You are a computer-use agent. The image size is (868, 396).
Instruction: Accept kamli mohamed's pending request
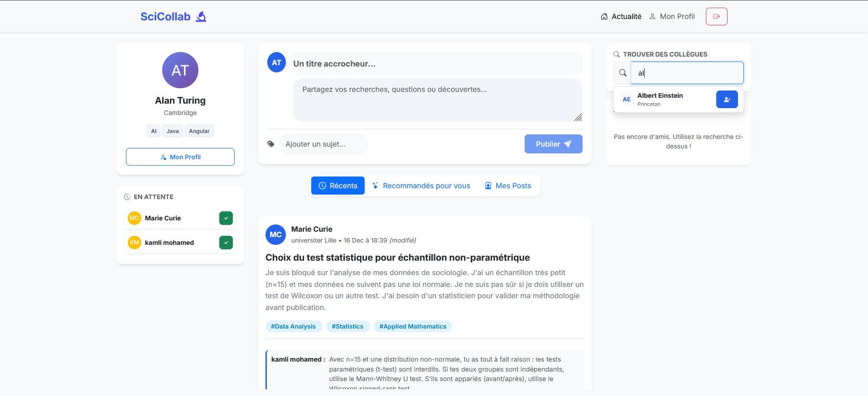coord(226,243)
